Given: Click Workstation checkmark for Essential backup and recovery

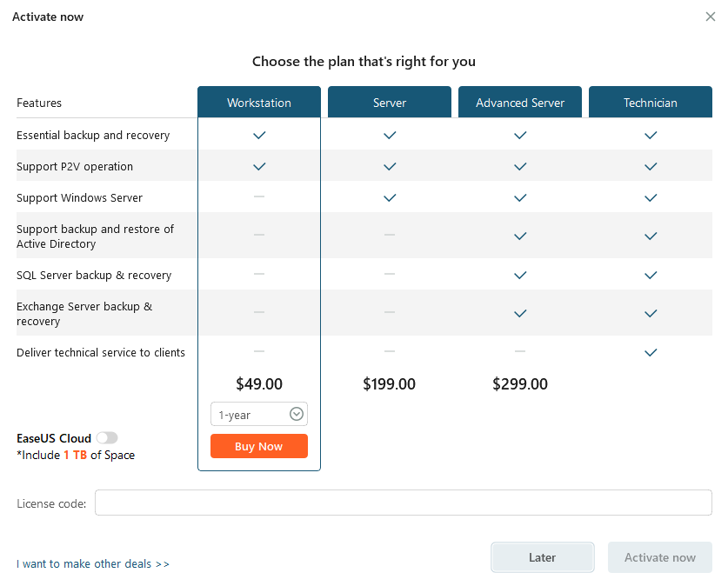Looking at the screenshot, I should (x=259, y=135).
